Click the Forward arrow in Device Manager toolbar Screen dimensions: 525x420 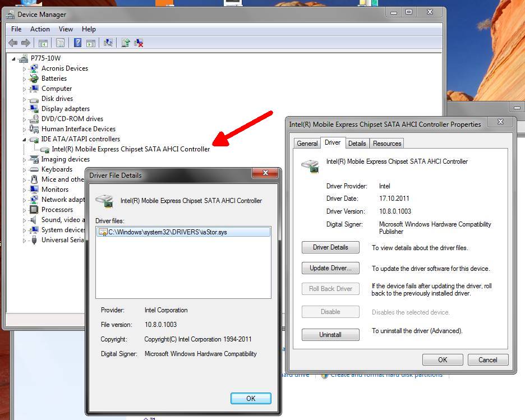pos(26,43)
